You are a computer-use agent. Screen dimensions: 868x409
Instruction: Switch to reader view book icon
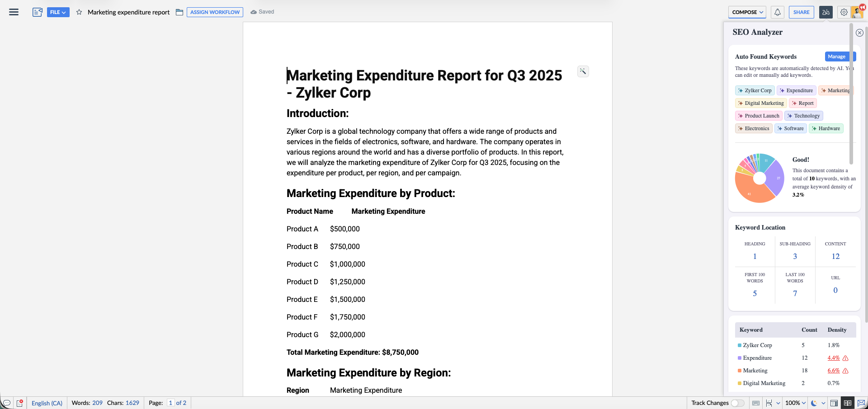tap(848, 403)
